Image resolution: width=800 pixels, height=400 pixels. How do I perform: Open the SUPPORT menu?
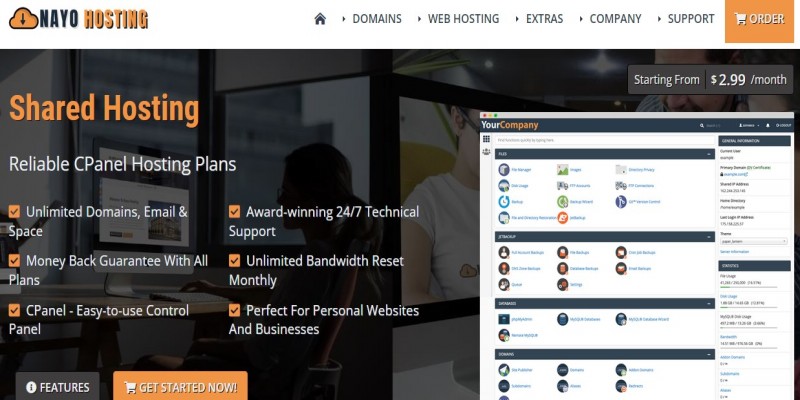691,19
